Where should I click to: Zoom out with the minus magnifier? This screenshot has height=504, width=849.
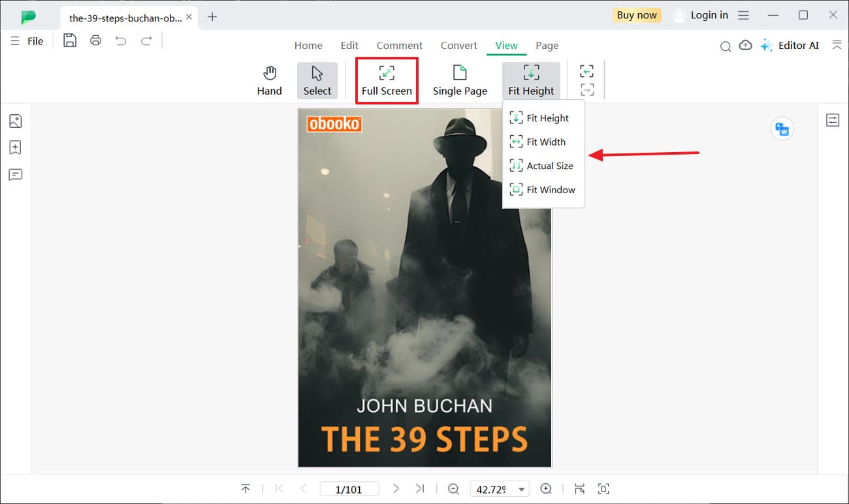453,489
